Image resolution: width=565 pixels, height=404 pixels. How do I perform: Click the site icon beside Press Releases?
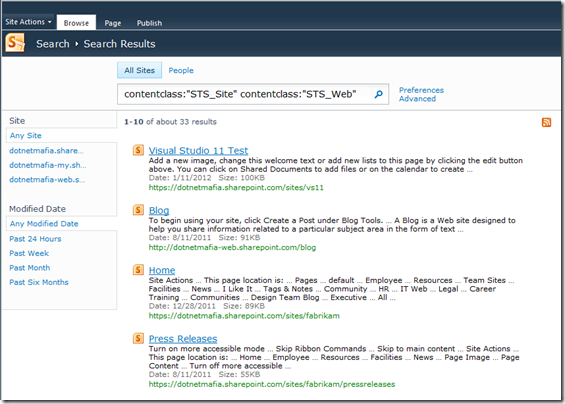(138, 338)
